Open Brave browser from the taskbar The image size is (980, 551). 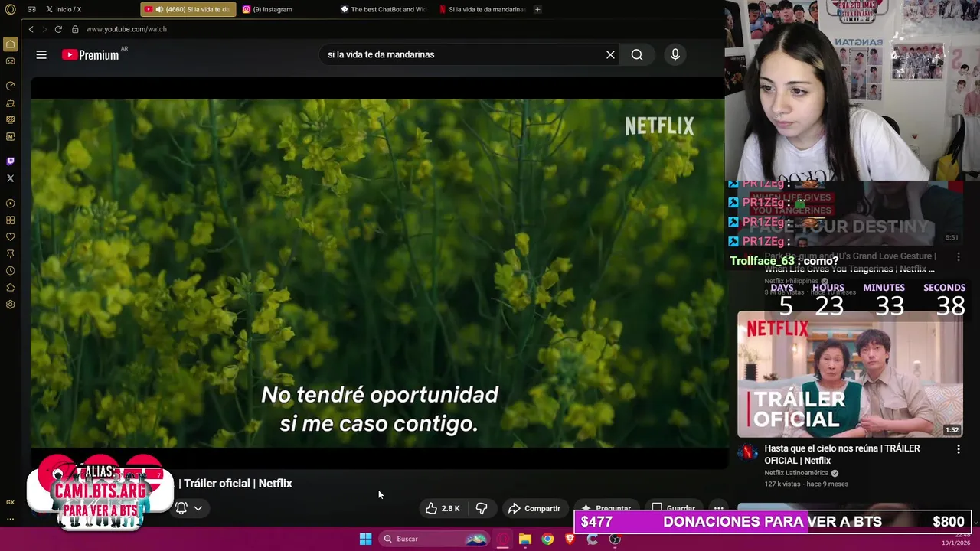tap(570, 539)
